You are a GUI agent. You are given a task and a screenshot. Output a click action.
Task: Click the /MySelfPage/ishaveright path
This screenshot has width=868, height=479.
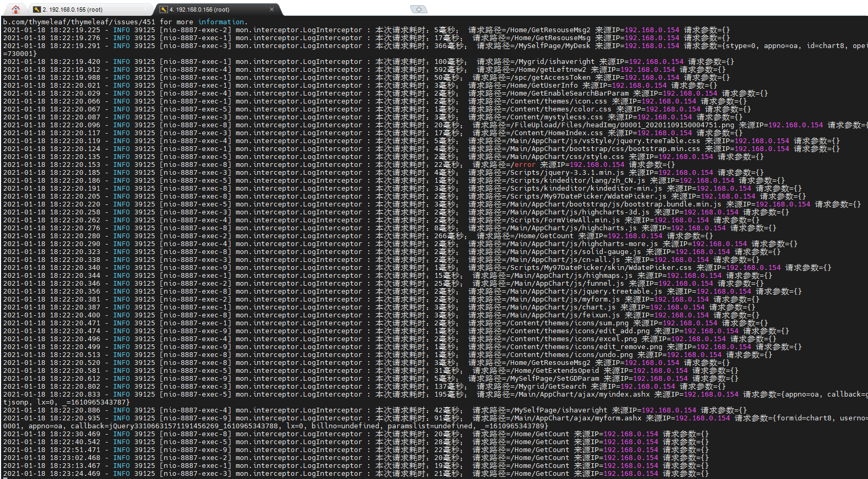click(x=560, y=410)
